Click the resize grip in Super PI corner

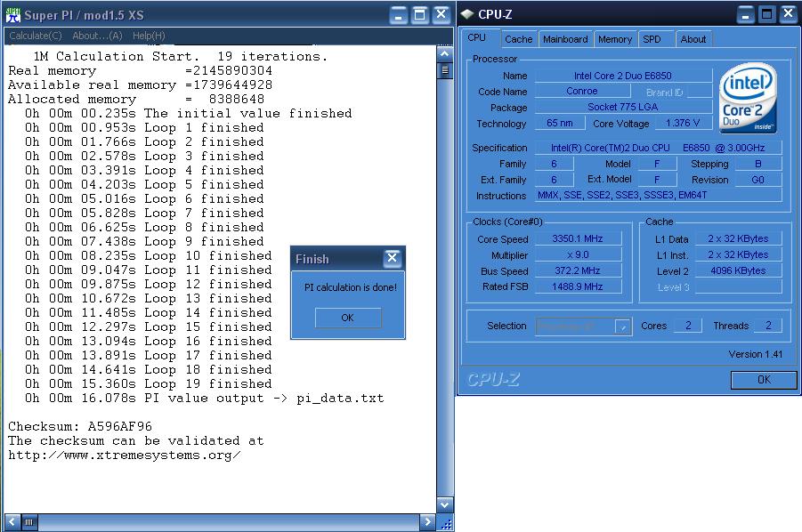tap(445, 523)
